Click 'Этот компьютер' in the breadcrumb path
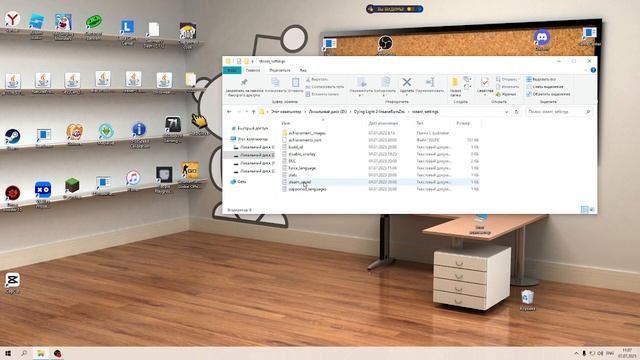 pyautogui.click(x=287, y=111)
